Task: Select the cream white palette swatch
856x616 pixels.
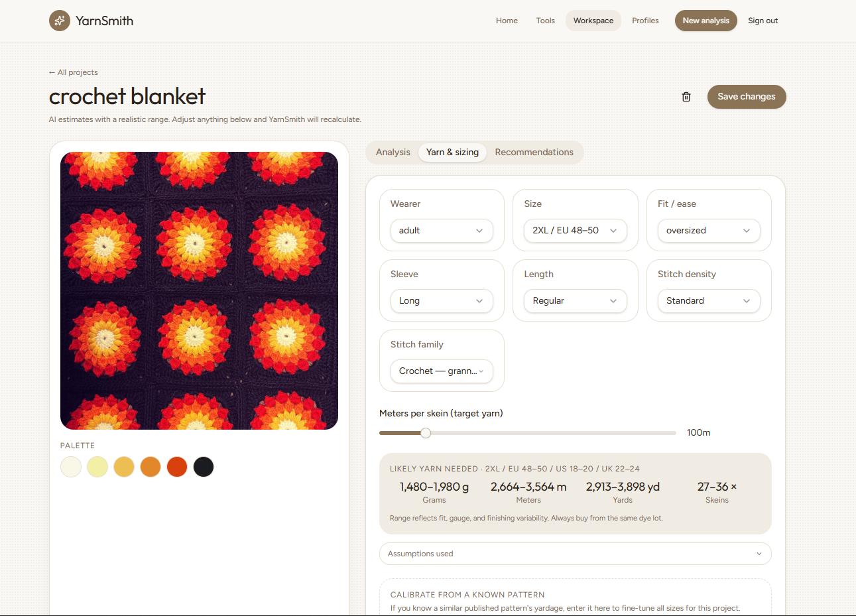Action: click(x=71, y=467)
